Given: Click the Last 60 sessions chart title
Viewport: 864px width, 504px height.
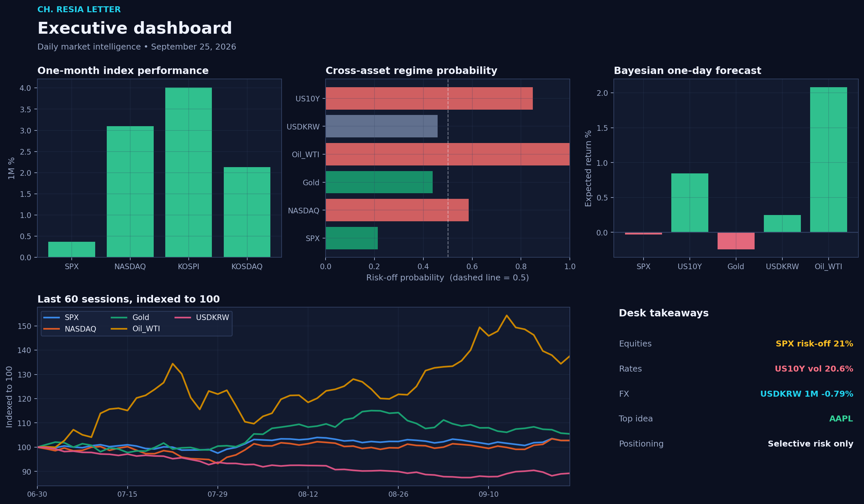Looking at the screenshot, I should 129,299.
